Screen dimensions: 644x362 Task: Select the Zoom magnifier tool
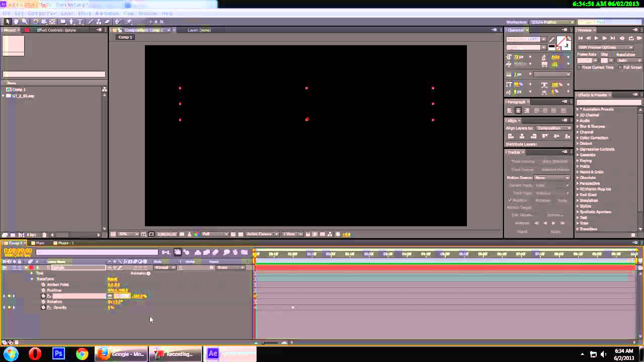click(25, 22)
